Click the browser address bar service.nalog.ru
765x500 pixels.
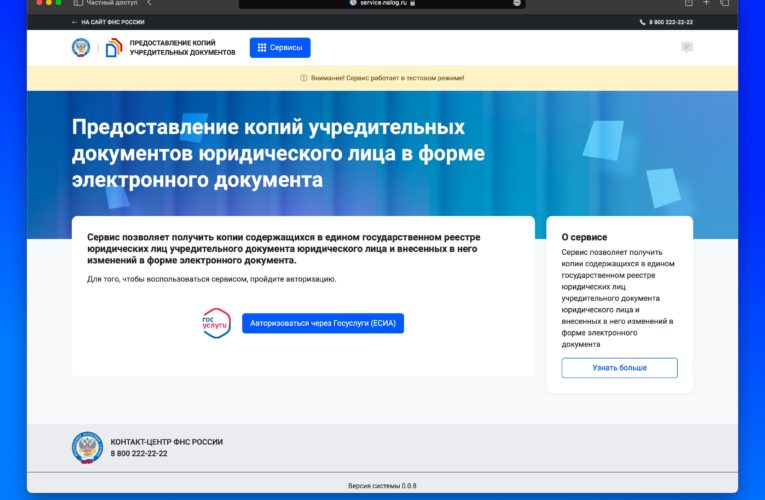(x=382, y=3)
